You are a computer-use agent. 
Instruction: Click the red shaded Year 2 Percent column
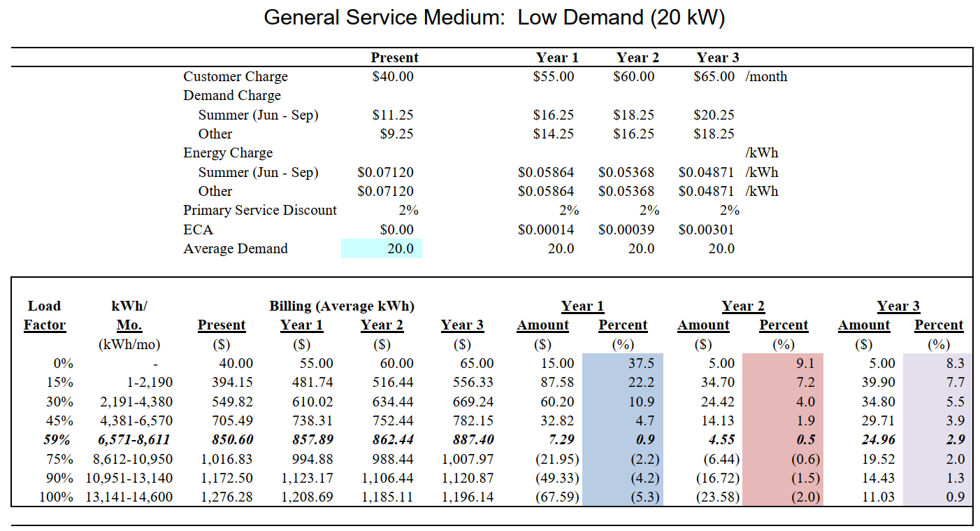pos(784,431)
